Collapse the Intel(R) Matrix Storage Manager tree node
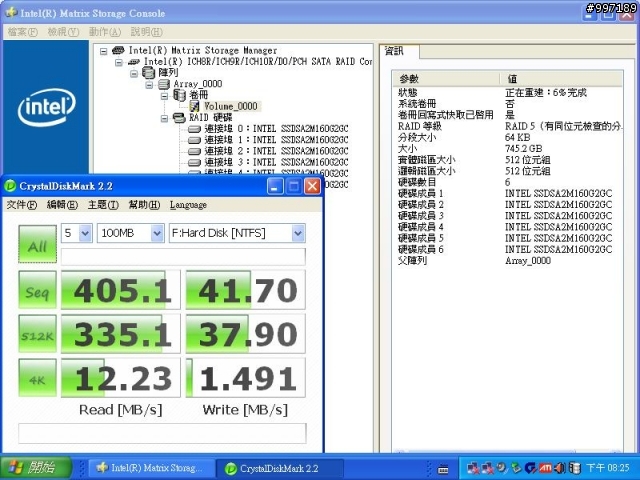Viewport: 640px width, 480px height. tap(104, 51)
